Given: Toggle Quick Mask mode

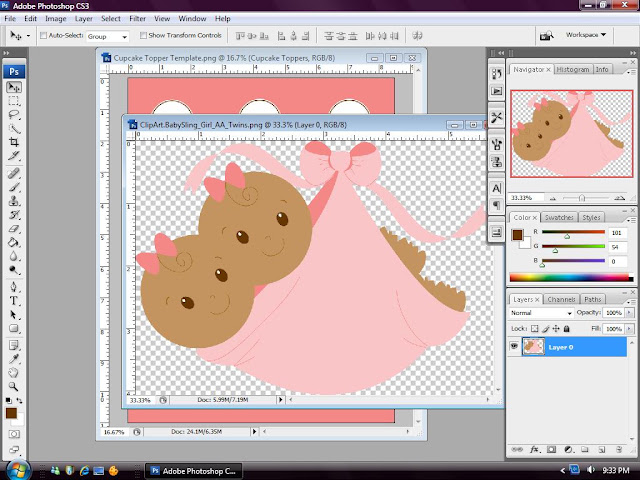Looking at the screenshot, I should (14, 434).
